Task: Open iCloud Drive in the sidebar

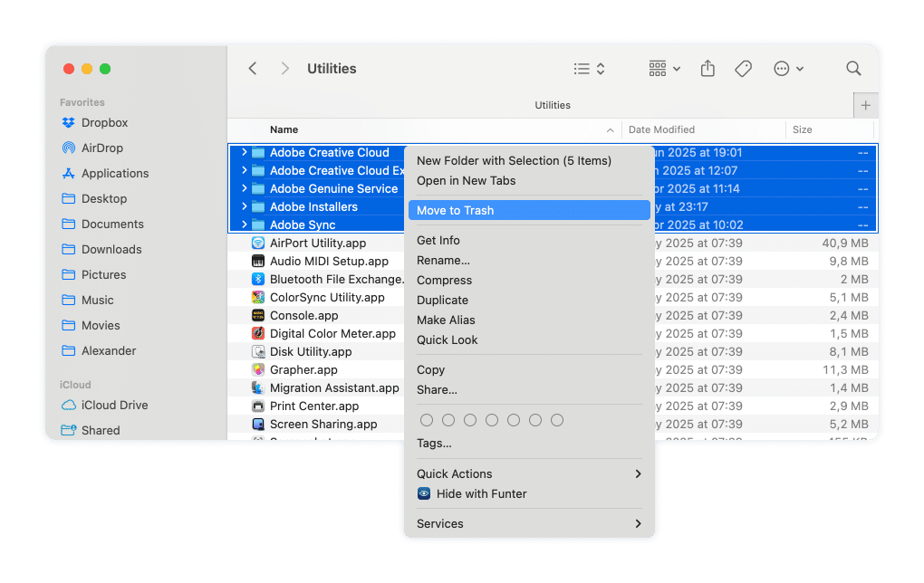Action: (x=114, y=406)
